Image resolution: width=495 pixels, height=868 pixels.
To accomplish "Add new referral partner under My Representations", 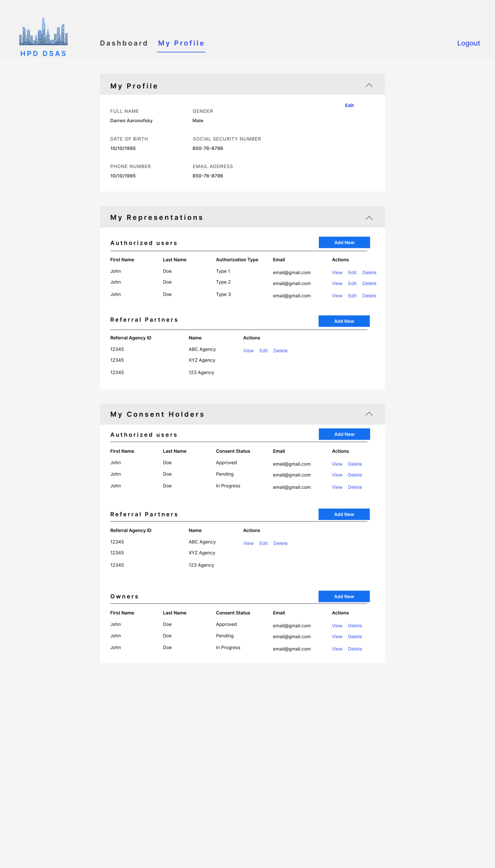I will click(x=344, y=321).
